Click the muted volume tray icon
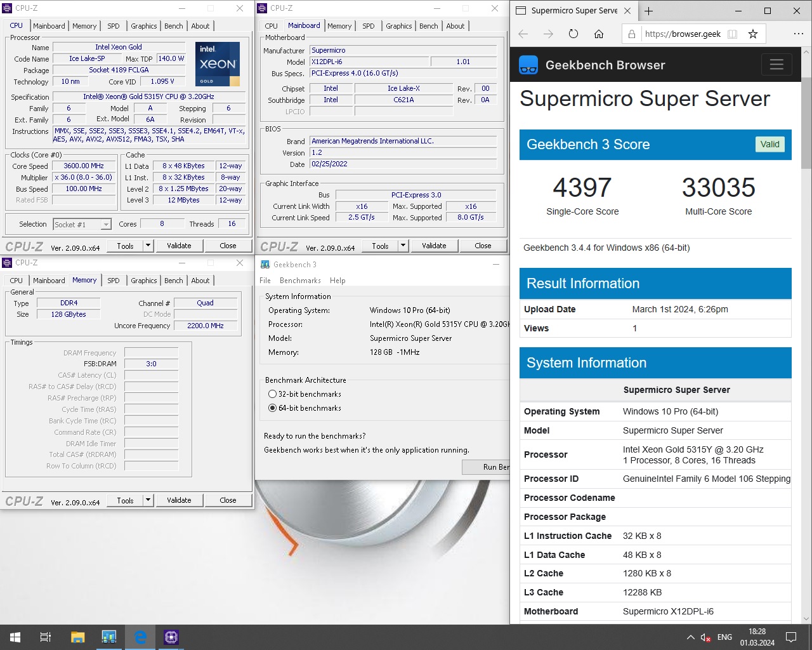Image resolution: width=812 pixels, height=650 pixels. tap(705, 637)
